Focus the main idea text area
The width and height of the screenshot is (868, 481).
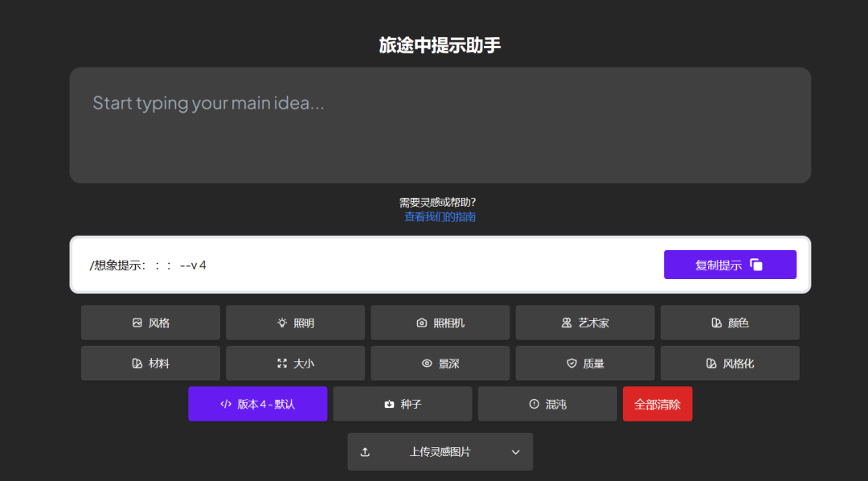pyautogui.click(x=440, y=125)
